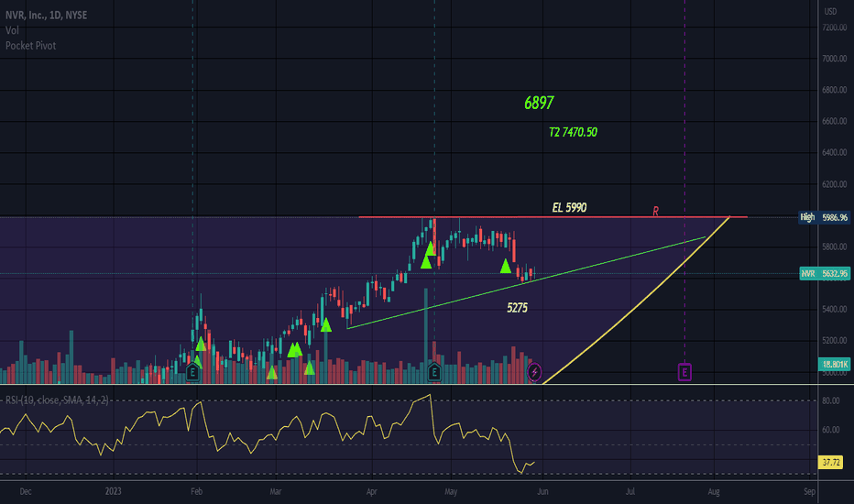Image resolution: width=854 pixels, height=504 pixels.
Task: Click the purple future earnings E marker
Action: pos(684,372)
